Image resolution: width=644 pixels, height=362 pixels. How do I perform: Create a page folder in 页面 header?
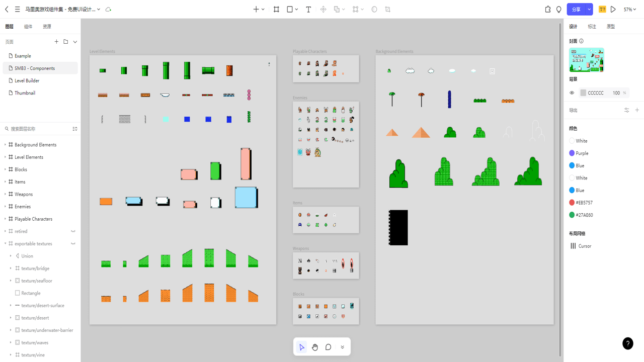(66, 42)
